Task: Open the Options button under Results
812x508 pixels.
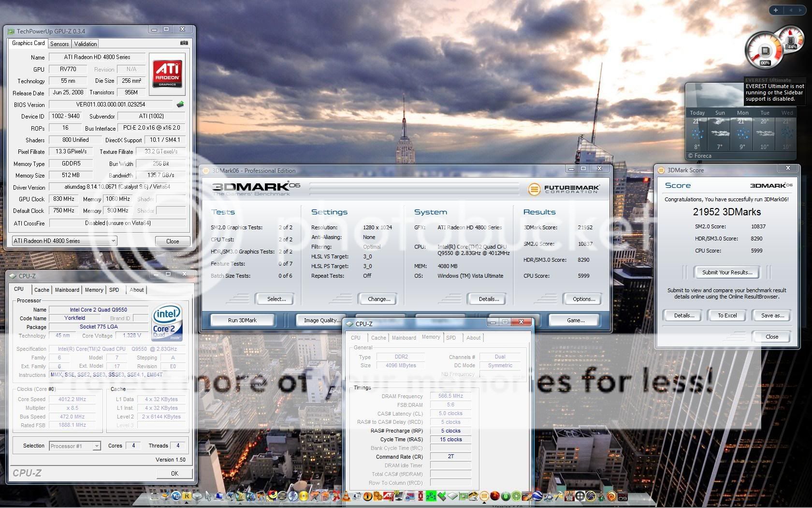Action: [x=584, y=299]
